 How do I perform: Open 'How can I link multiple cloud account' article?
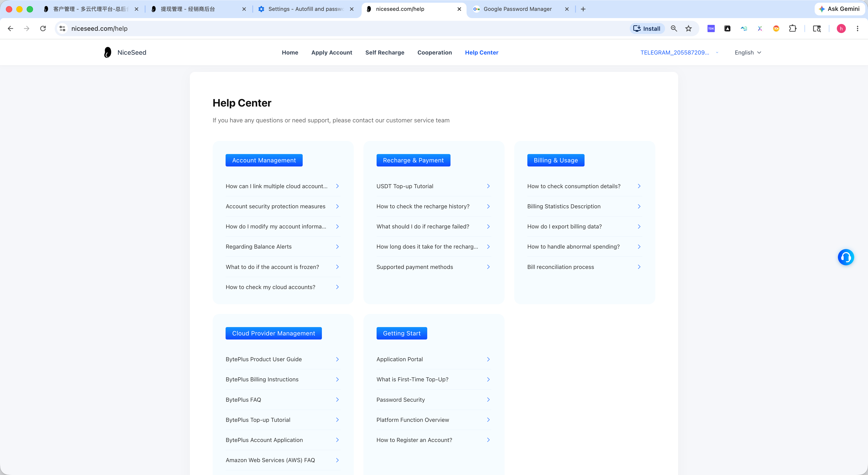click(x=283, y=186)
